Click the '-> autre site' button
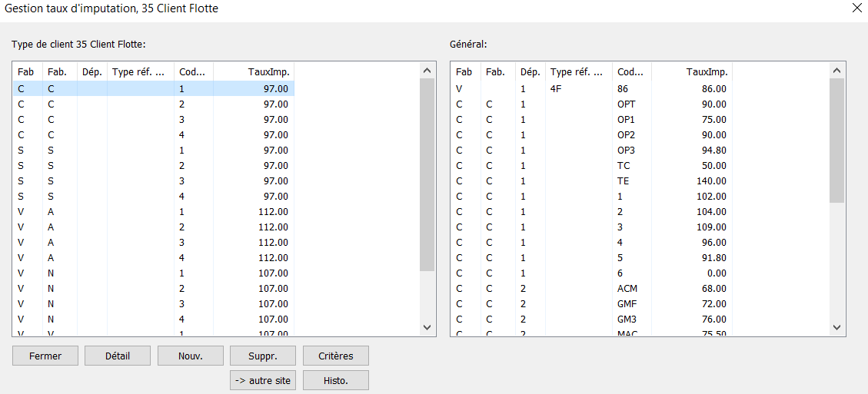 (x=263, y=380)
